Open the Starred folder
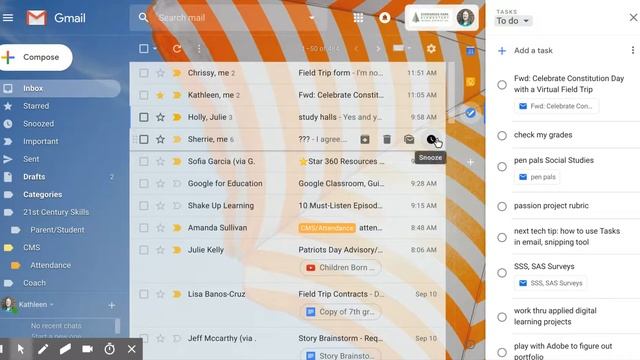This screenshot has width=640, height=360. click(x=36, y=106)
